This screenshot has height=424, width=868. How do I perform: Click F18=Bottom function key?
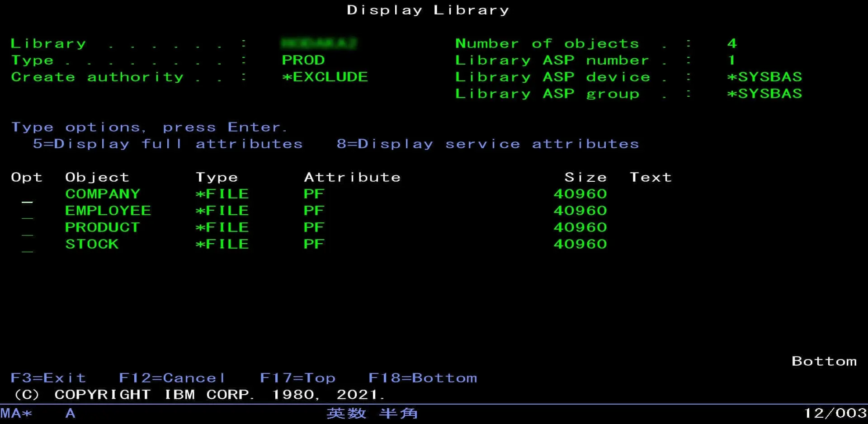423,378
